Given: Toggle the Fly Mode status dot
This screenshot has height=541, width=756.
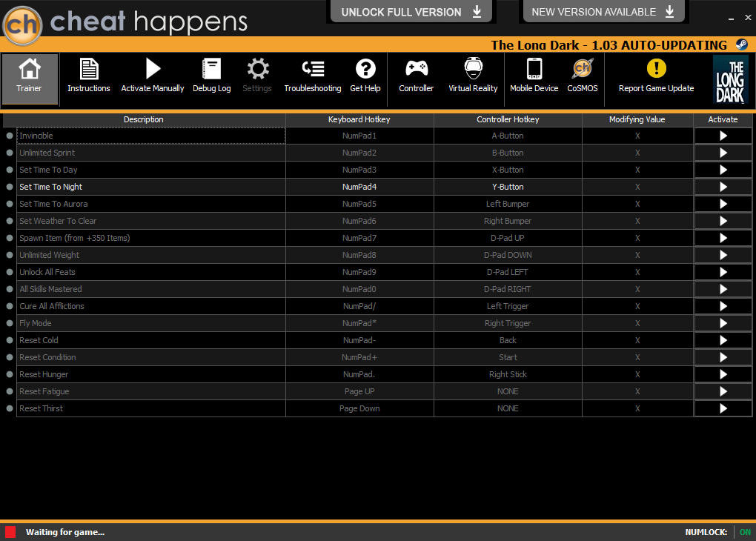Looking at the screenshot, I should 9,323.
